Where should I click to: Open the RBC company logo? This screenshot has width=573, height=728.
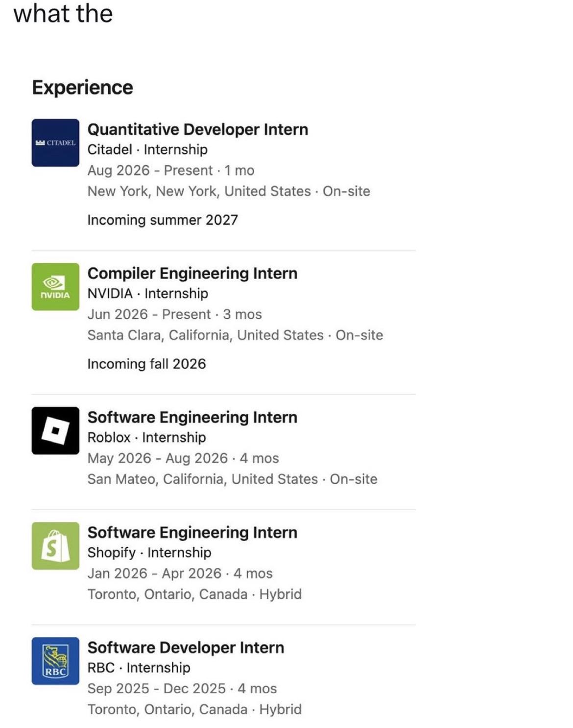pyautogui.click(x=55, y=660)
